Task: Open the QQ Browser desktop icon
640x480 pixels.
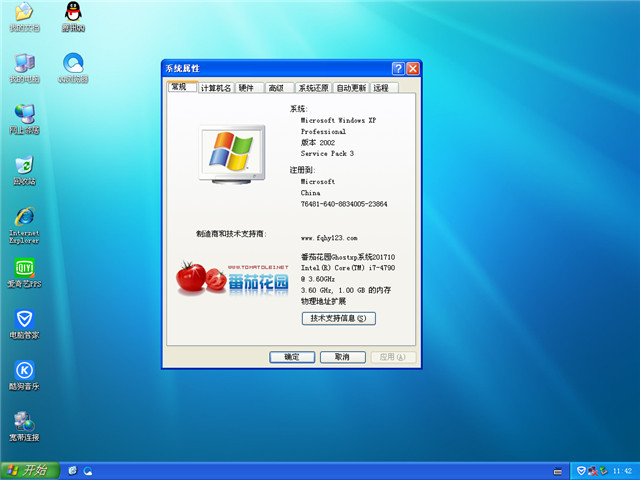Action: click(x=73, y=68)
